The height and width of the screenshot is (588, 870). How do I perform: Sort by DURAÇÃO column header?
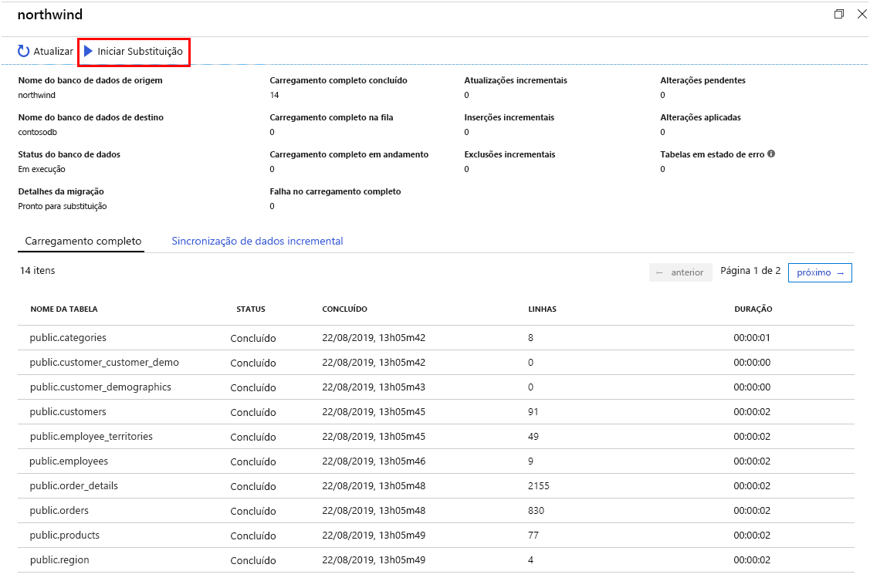point(753,309)
